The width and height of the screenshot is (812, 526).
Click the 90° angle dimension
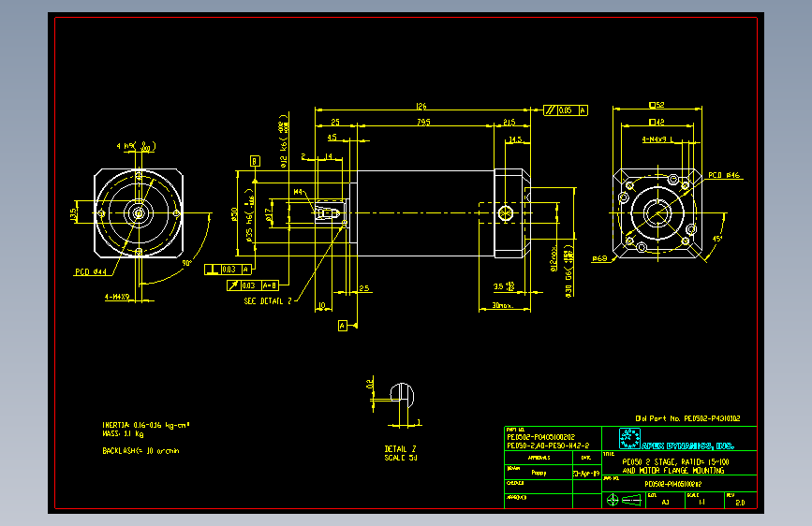187,262
